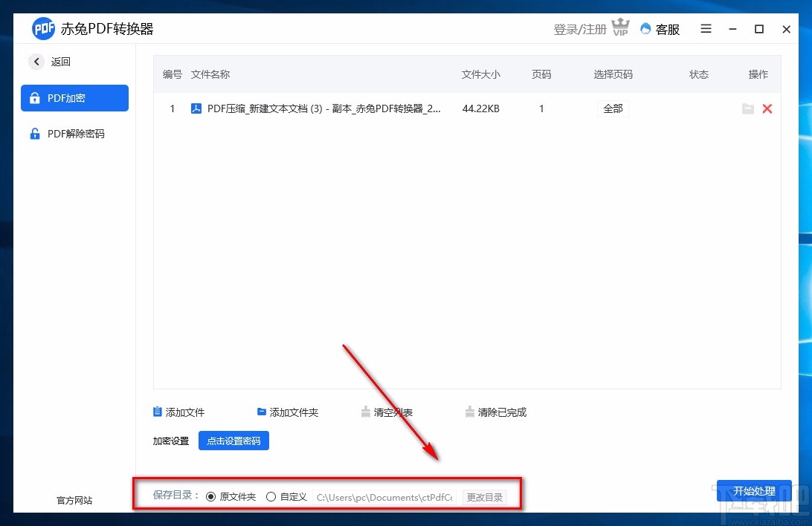Click the 点击设置密码 password setup button
Screen dimensions: 812x526
[x=233, y=441]
